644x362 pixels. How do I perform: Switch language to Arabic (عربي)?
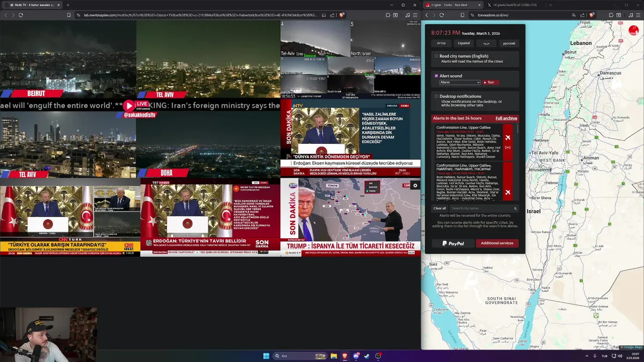coord(487,43)
